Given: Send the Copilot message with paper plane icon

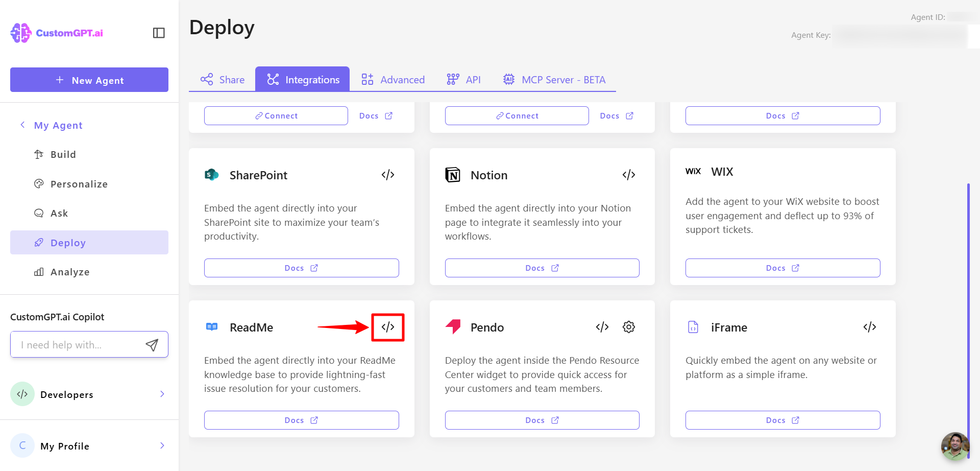Looking at the screenshot, I should [152, 345].
